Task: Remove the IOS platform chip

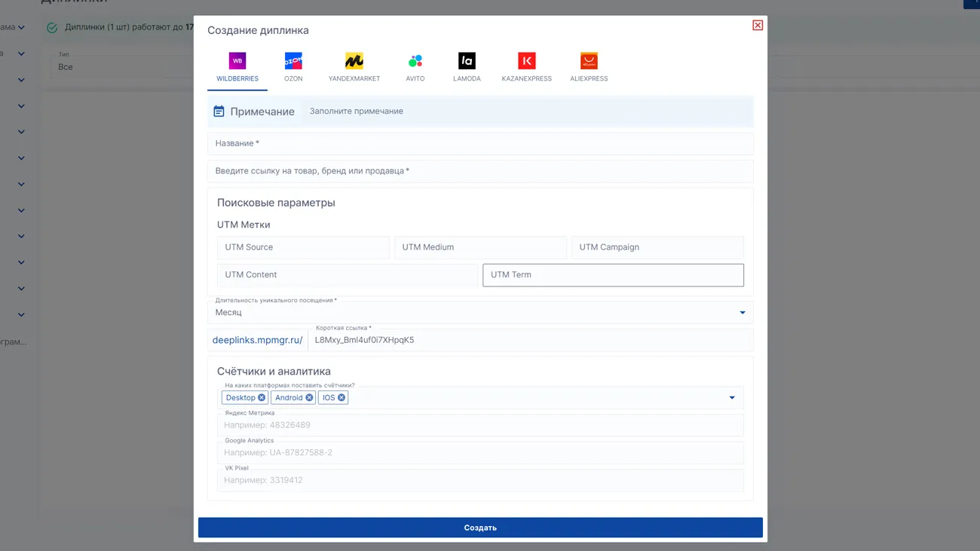Action: click(341, 398)
